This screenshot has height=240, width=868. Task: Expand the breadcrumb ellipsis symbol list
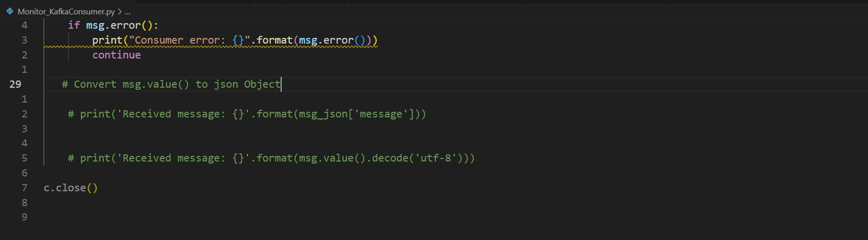point(128,11)
